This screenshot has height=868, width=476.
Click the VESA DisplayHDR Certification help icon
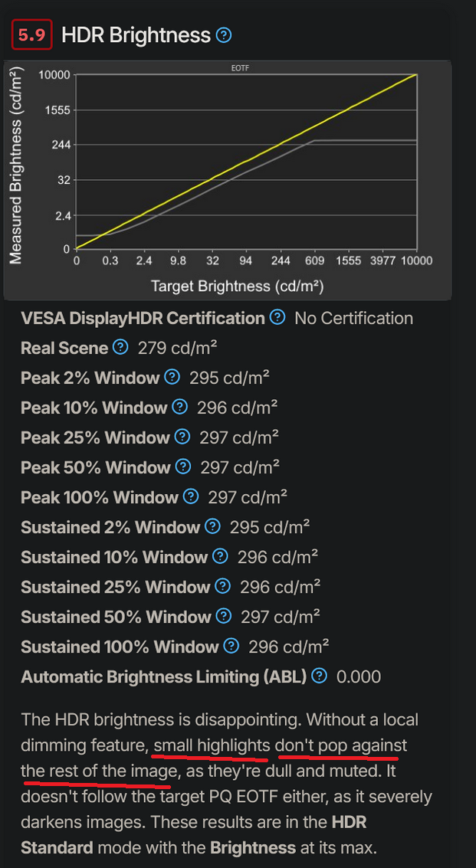(277, 318)
